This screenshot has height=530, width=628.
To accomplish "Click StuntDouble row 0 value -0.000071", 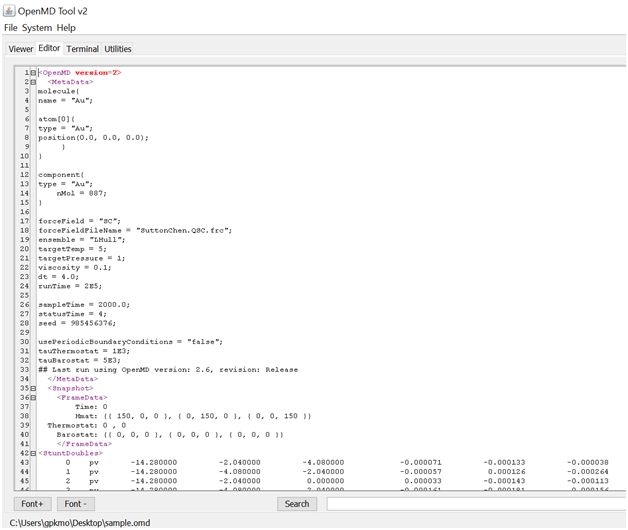I will (421, 463).
